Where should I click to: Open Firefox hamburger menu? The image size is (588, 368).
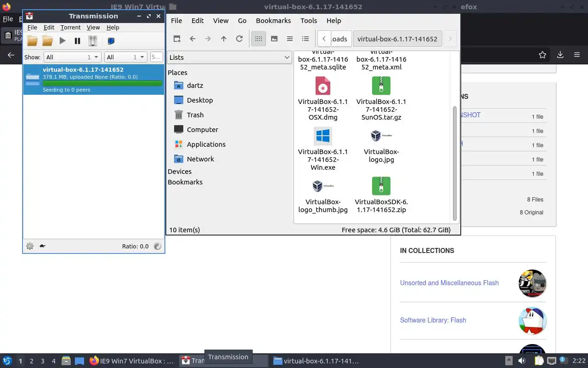(x=577, y=55)
